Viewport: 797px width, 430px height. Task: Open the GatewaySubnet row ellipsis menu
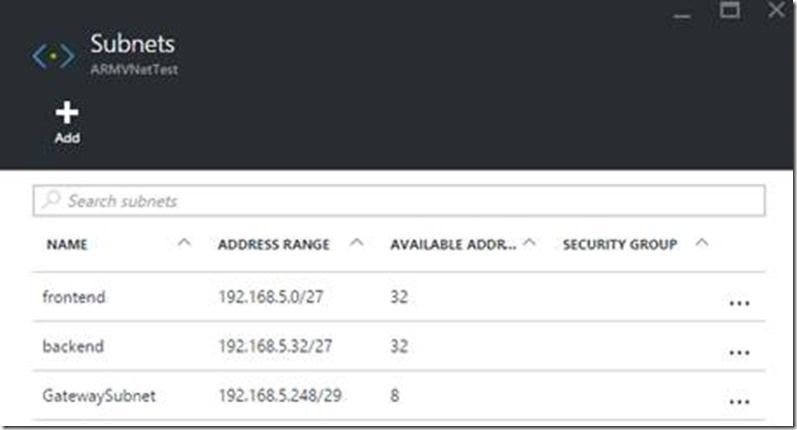coord(739,402)
